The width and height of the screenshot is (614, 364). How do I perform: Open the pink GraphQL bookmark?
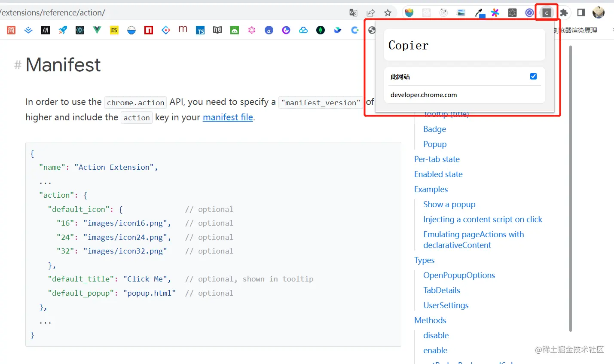pos(252,30)
